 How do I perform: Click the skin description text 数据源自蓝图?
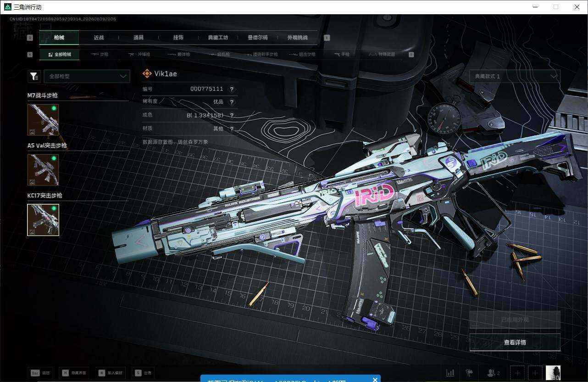click(x=176, y=142)
